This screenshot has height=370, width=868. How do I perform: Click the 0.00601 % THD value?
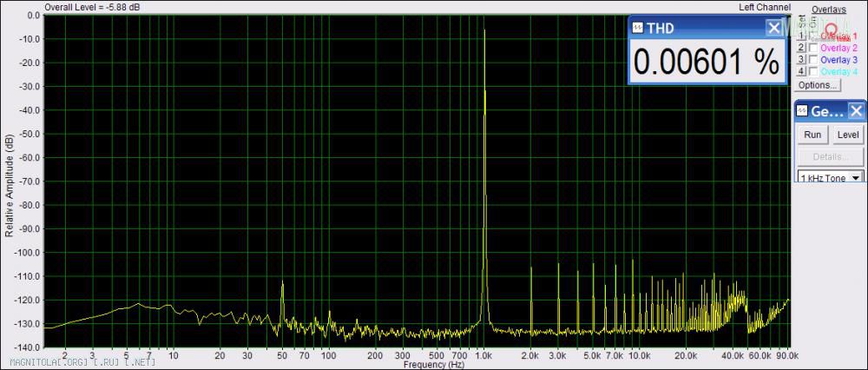pyautogui.click(x=707, y=61)
